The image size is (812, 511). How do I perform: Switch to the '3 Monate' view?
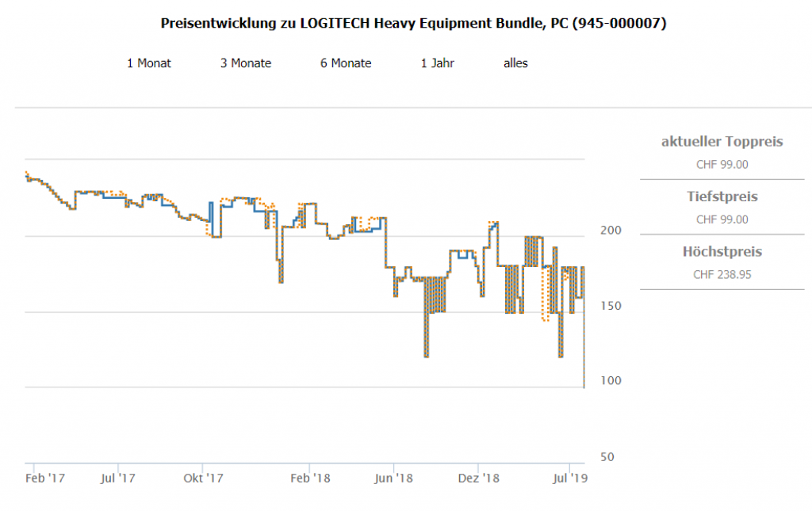pyautogui.click(x=246, y=63)
